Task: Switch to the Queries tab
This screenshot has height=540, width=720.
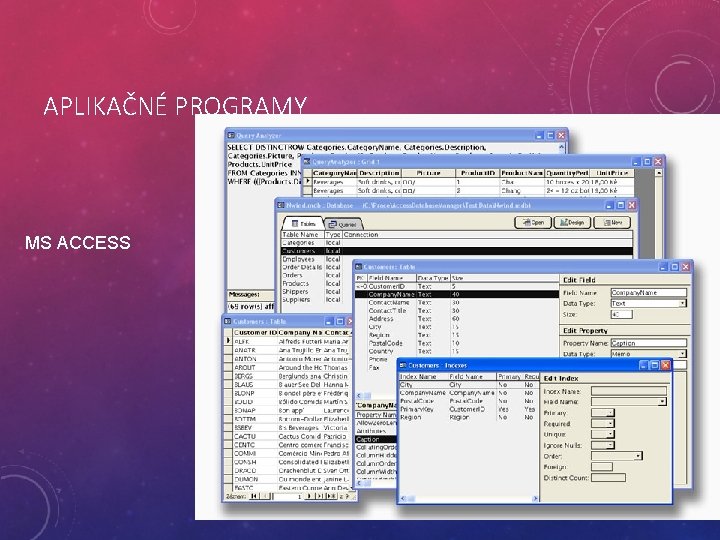Action: [x=343, y=224]
